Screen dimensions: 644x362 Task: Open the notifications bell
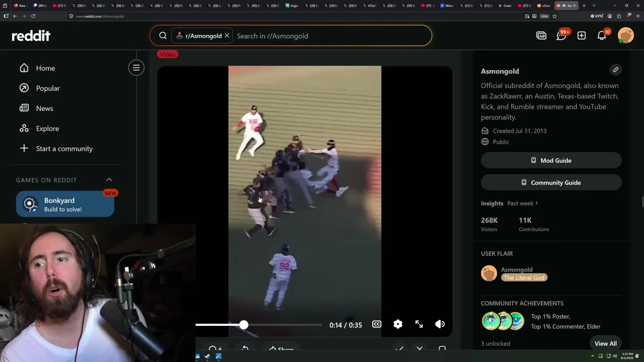pos(602,36)
